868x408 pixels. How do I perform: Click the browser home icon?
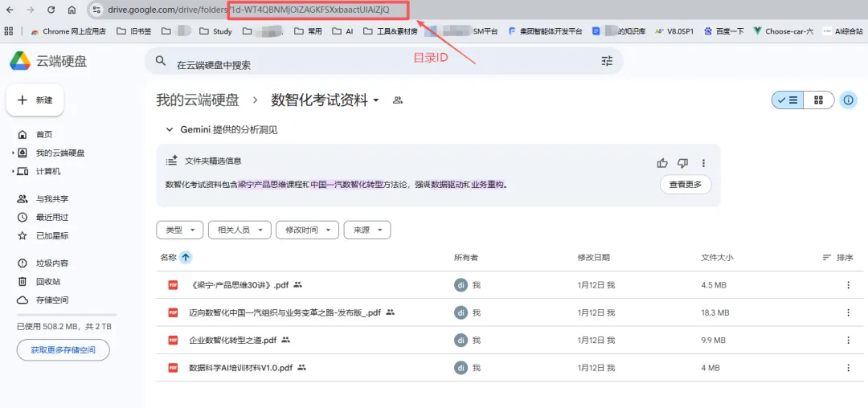click(72, 10)
